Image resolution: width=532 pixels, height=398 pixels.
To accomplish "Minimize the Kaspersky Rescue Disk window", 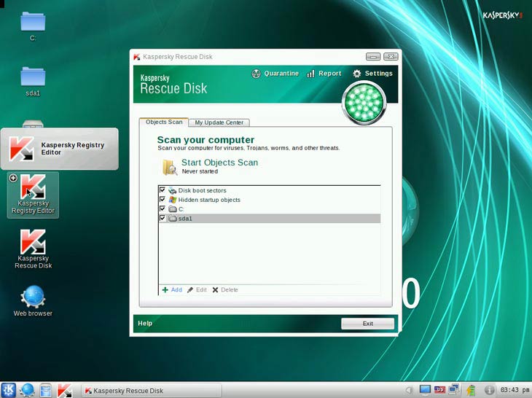I will [x=373, y=57].
